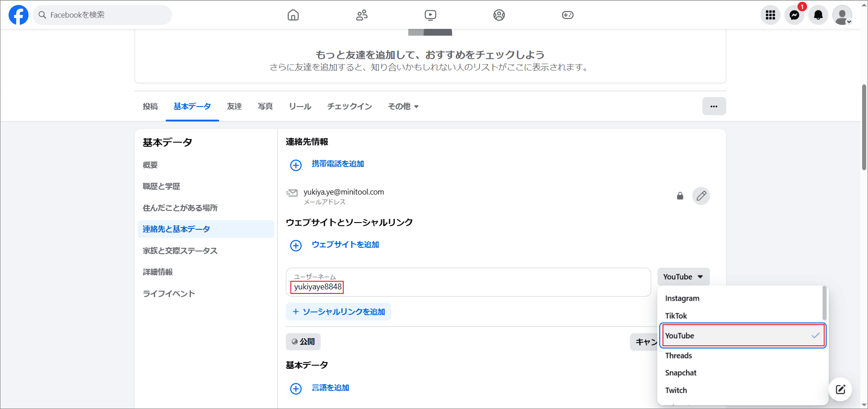Click the floating compose pencil button
868x409 pixels.
pos(840,389)
